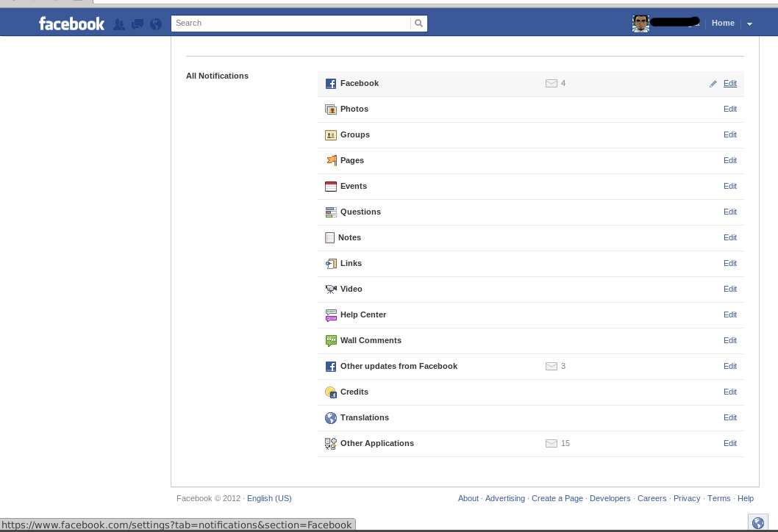Viewport: 778px width, 532px height.
Task: Click the Facebook row icon
Action: pos(331,83)
